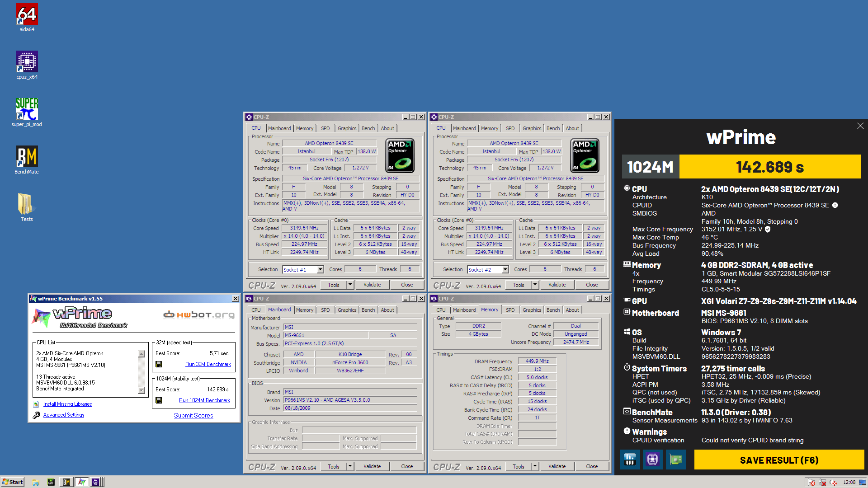Click the Install Missing Libraries icon

click(36, 404)
